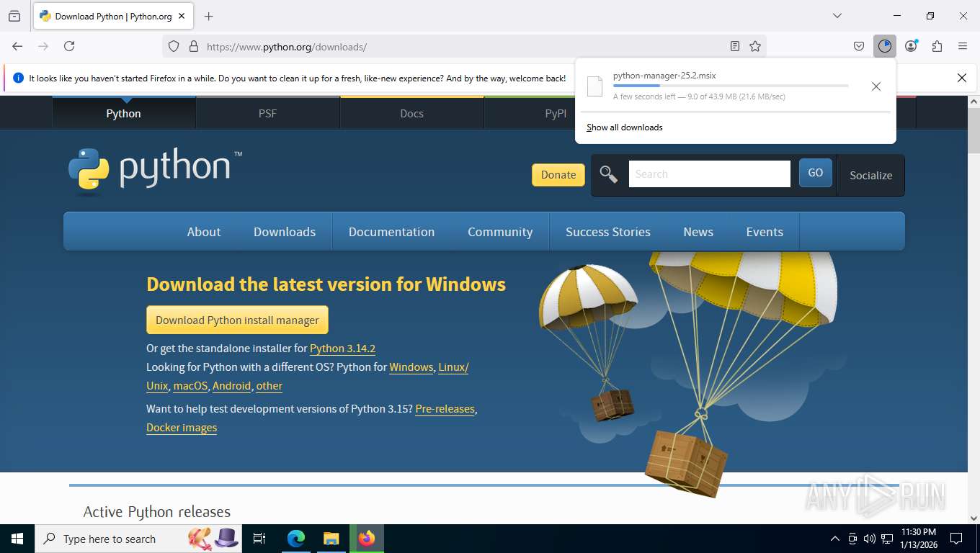Open the Events navigation menu
This screenshot has height=553, width=980.
(x=765, y=232)
